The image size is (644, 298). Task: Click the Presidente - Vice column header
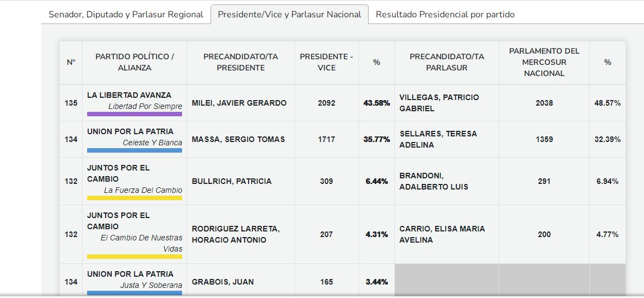[327, 62]
